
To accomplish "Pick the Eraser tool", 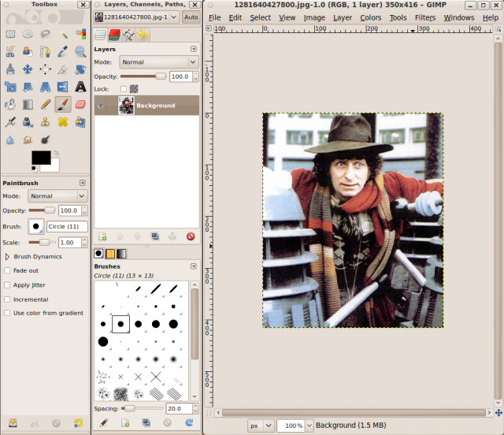I will (x=82, y=104).
